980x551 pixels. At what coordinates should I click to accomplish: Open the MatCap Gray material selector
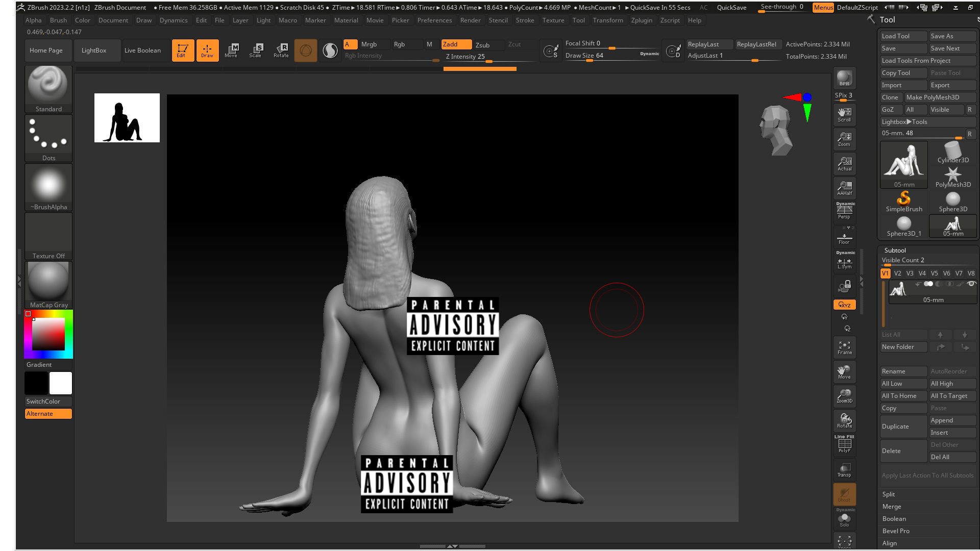click(48, 285)
